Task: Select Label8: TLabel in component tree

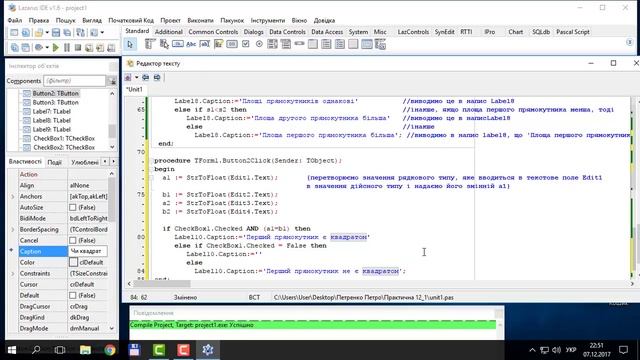Action: click(51, 120)
